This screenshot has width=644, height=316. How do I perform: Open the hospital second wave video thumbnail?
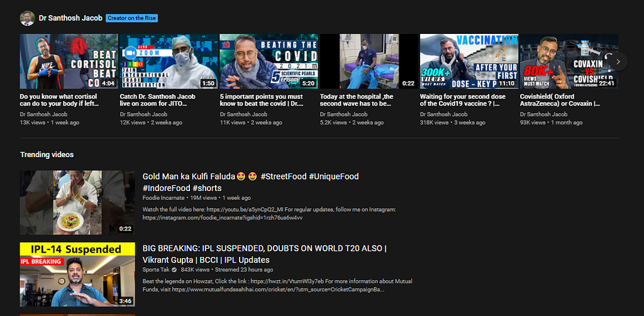[x=369, y=61]
